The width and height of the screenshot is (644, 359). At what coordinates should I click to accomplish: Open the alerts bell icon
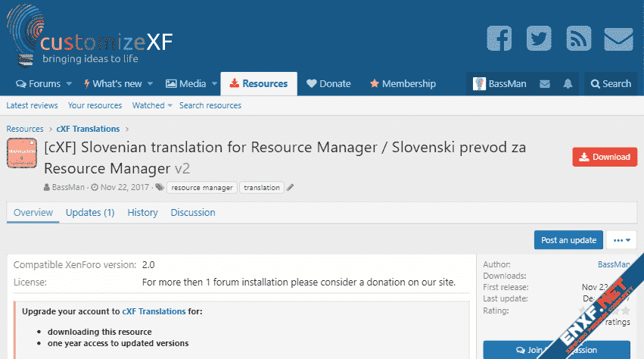click(x=567, y=84)
